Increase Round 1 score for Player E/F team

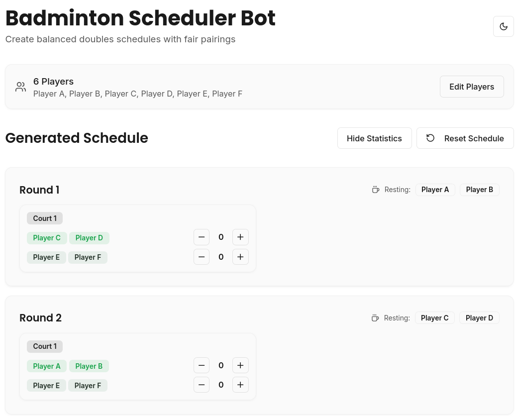[240, 257]
